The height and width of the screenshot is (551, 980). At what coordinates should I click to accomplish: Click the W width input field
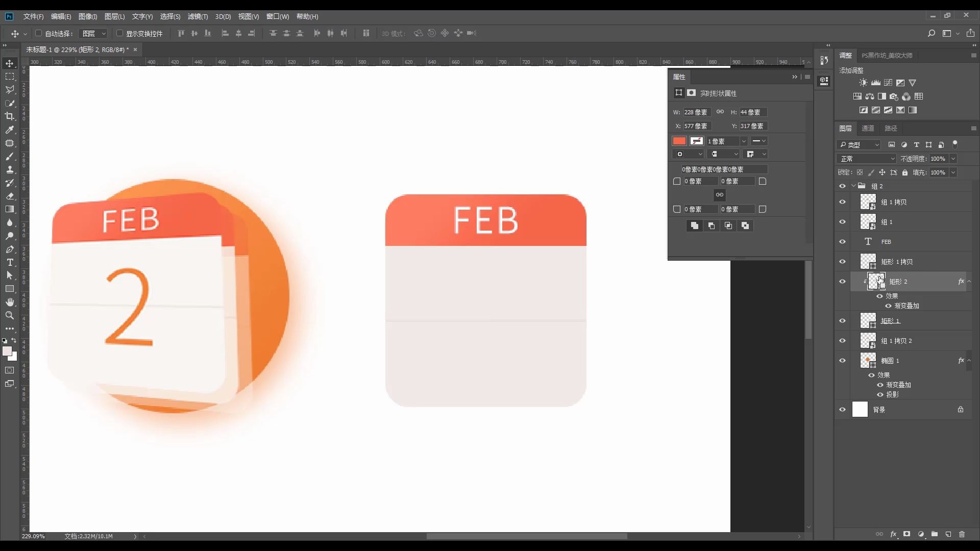click(x=696, y=112)
